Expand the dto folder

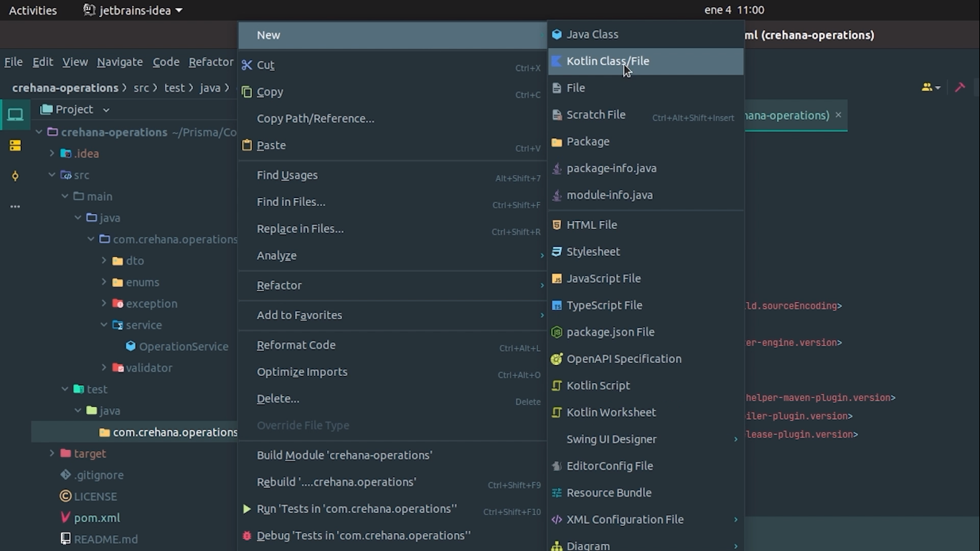104,261
